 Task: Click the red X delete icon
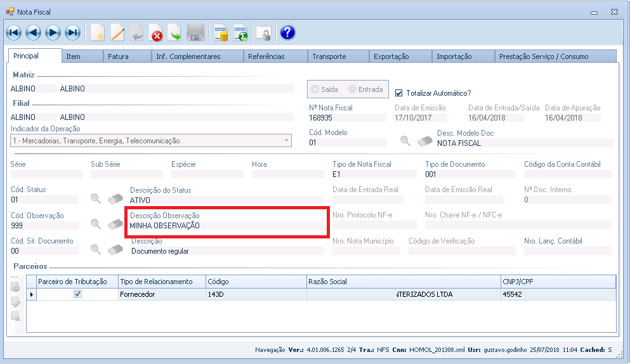pyautogui.click(x=155, y=33)
